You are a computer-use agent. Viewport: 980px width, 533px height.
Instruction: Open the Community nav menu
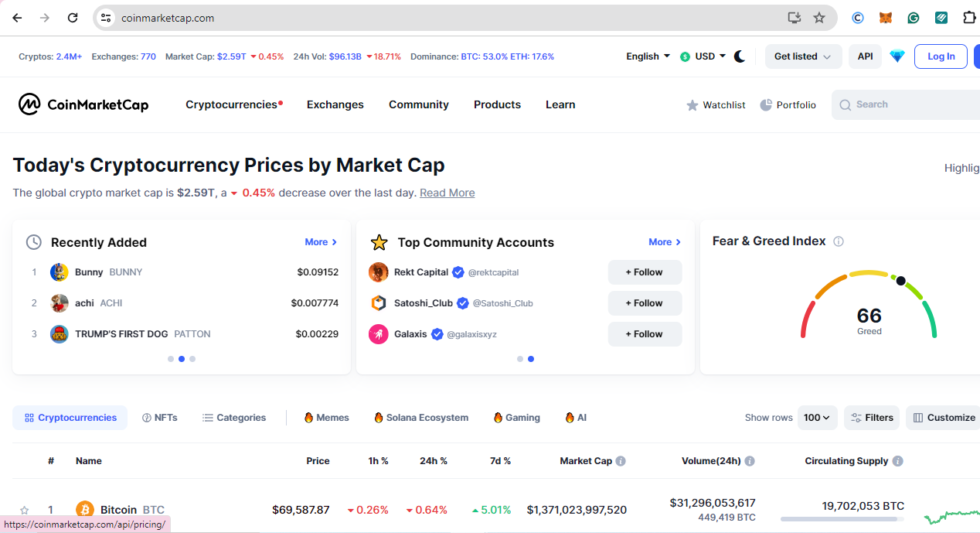click(419, 104)
